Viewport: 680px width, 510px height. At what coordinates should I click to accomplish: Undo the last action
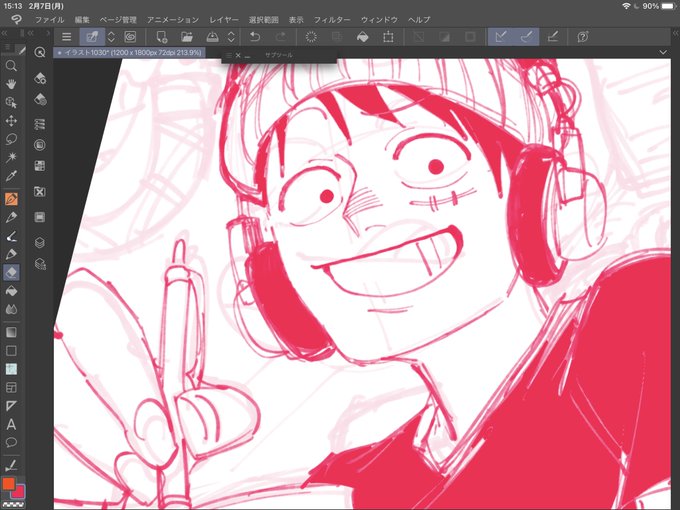click(x=255, y=37)
